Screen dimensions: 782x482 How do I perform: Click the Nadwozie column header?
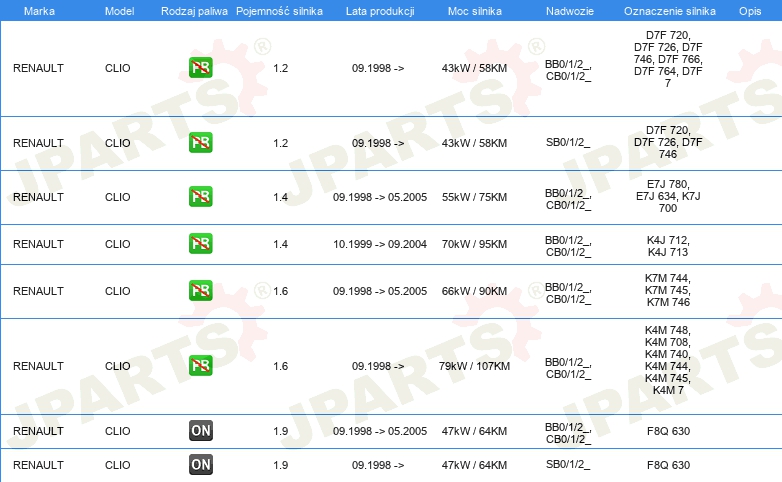[570, 11]
